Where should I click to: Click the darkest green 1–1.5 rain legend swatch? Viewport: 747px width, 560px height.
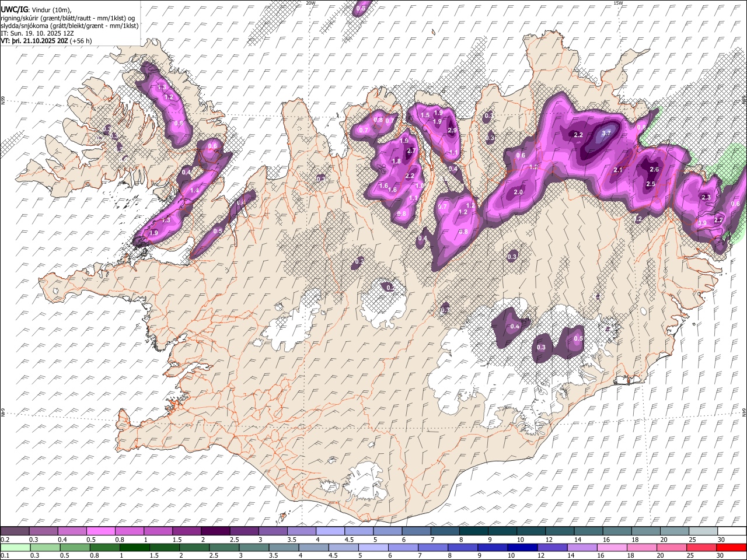[x=134, y=547]
